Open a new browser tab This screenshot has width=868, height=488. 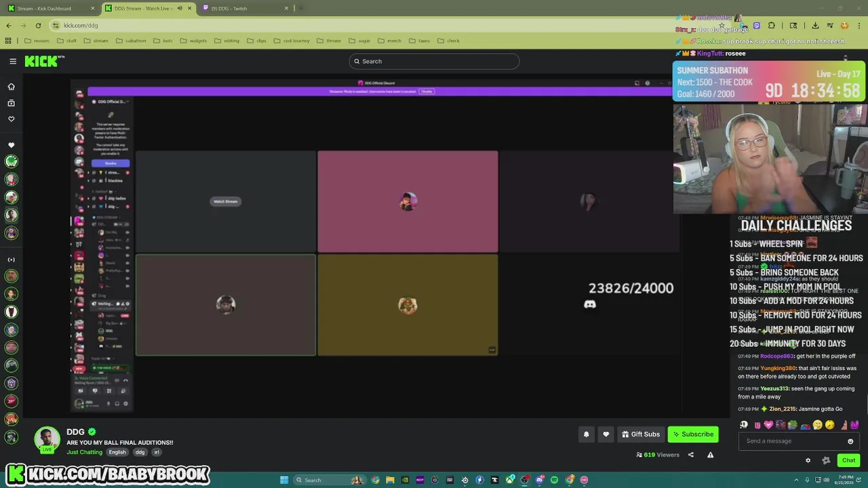(x=300, y=8)
